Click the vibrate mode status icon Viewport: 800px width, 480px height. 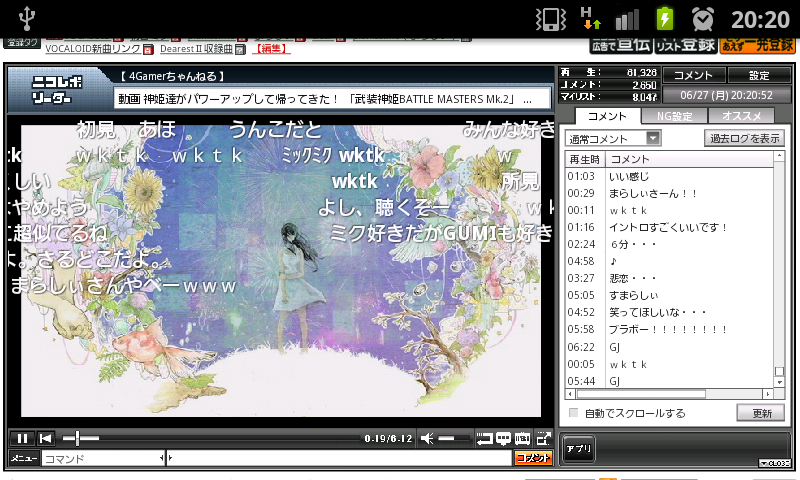[x=551, y=20]
